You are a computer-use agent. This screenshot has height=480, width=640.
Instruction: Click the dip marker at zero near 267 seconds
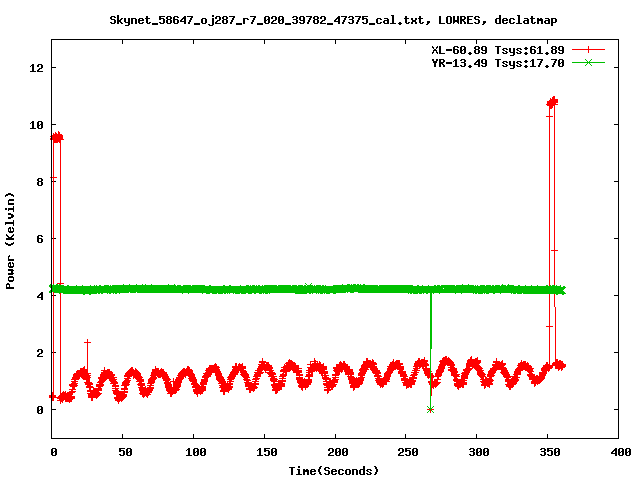tap(430, 409)
